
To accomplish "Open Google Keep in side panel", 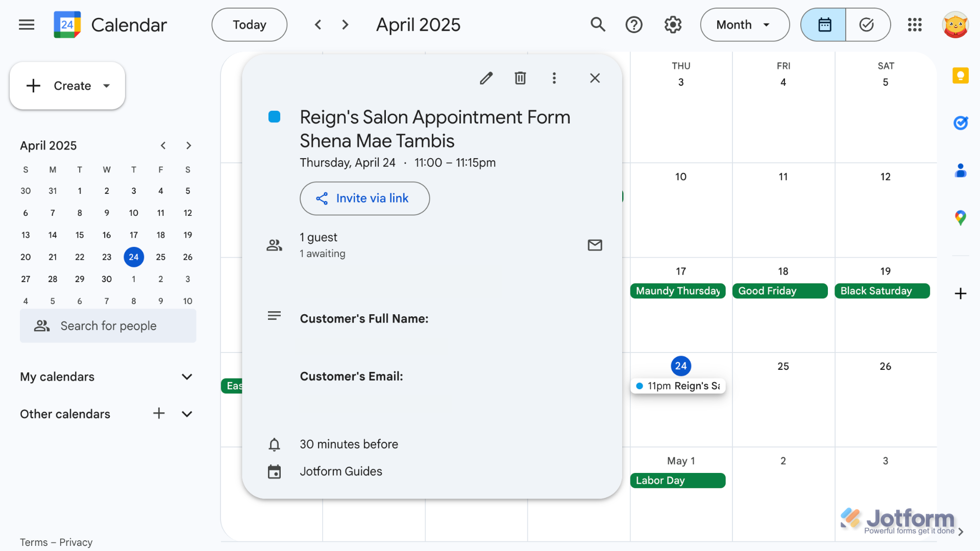I will pyautogui.click(x=961, y=76).
